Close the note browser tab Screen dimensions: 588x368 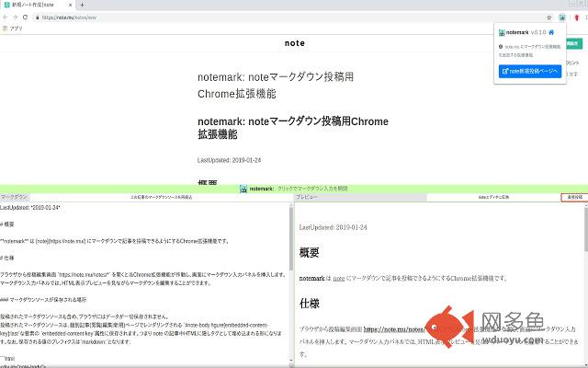pos(70,5)
